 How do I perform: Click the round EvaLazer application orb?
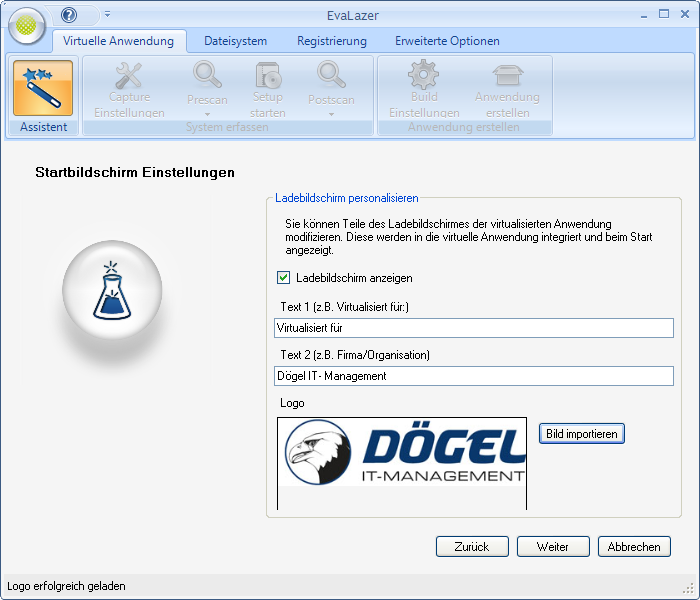point(28,26)
